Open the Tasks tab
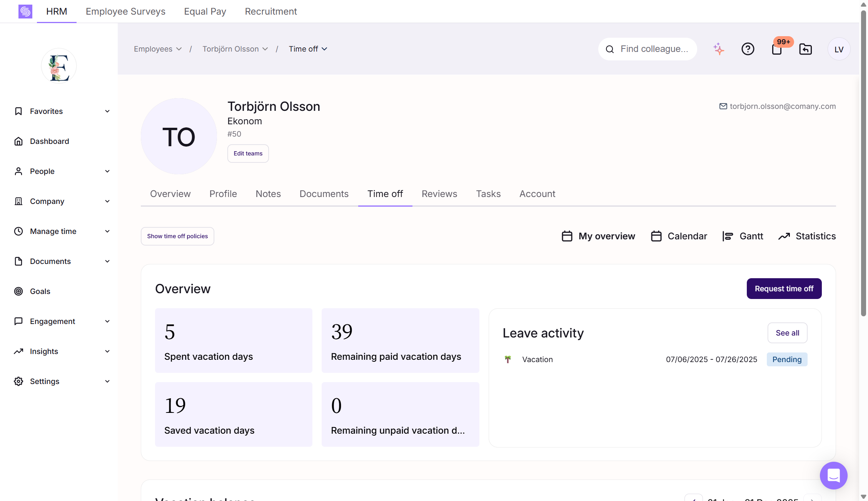The width and height of the screenshot is (868, 501). [488, 194]
